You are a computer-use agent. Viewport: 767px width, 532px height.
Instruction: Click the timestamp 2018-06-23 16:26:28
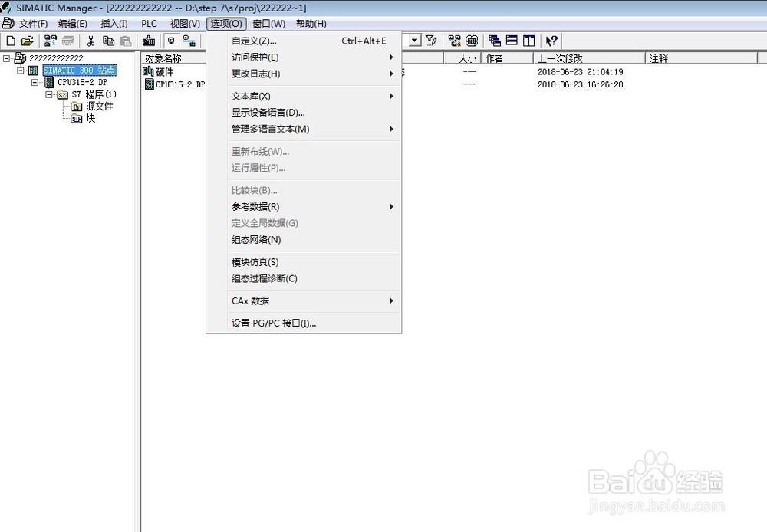point(580,84)
